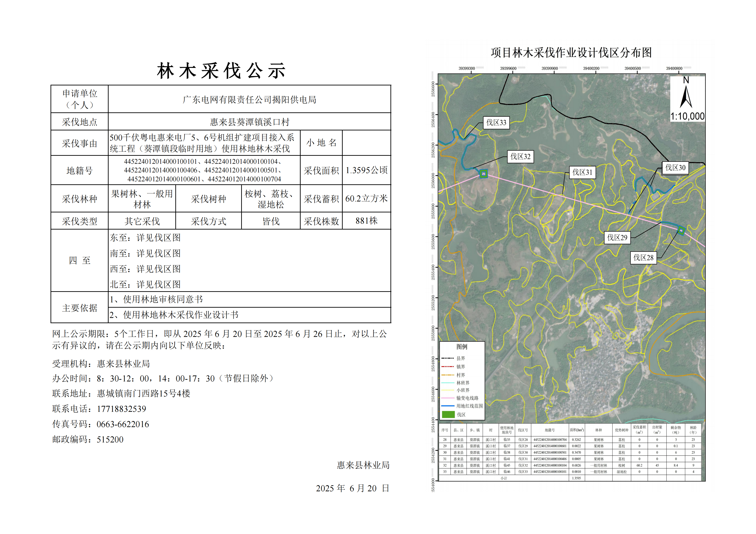756x534 pixels.
Task: Click the line 东至：详见伐区图
Action: coord(145,238)
